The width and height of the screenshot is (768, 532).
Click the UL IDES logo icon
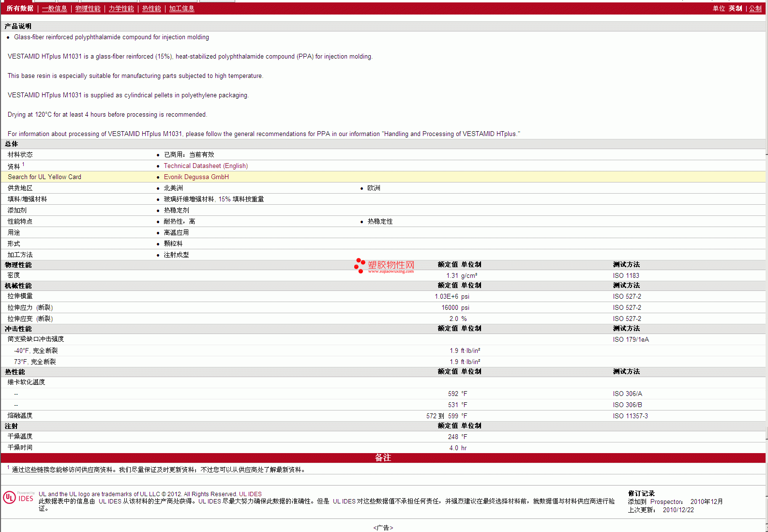(x=19, y=497)
